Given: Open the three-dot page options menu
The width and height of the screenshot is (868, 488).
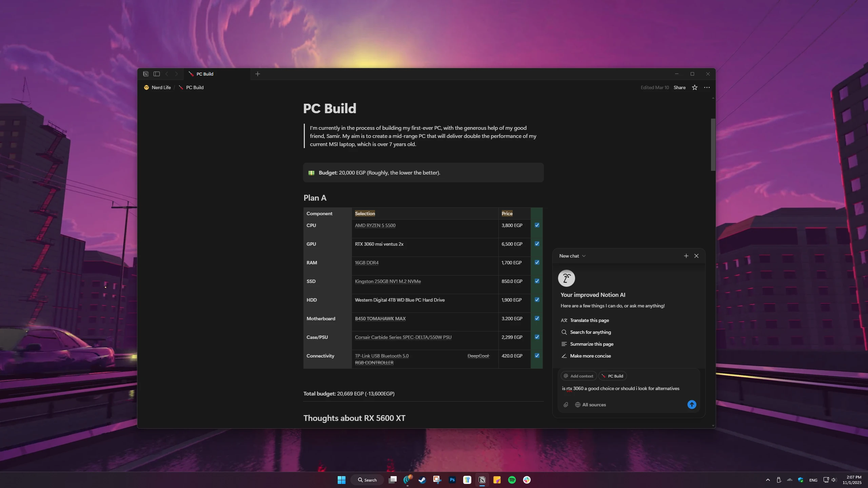Looking at the screenshot, I should tap(707, 87).
